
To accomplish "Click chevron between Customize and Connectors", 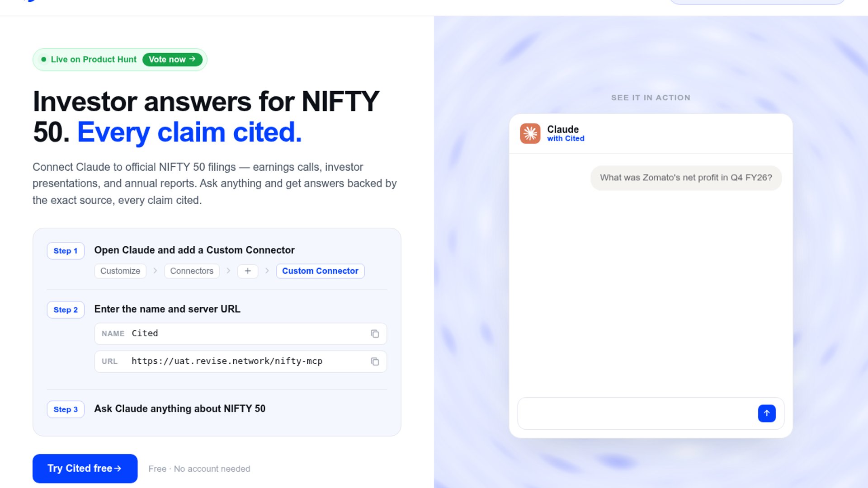I will click(x=155, y=271).
